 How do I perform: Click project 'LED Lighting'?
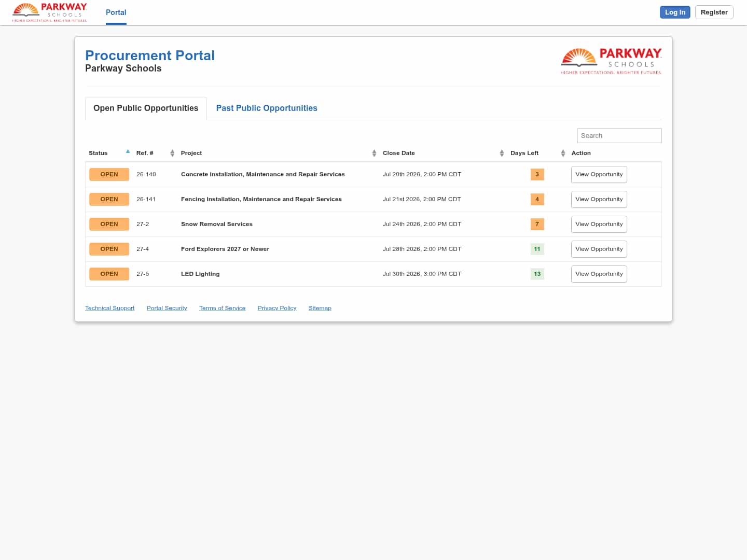(x=200, y=274)
